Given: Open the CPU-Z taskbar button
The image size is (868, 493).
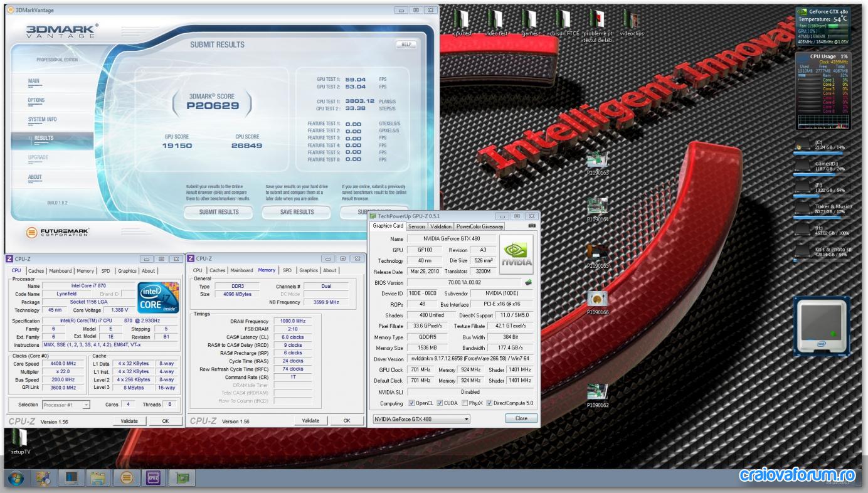Looking at the screenshot, I should click(154, 479).
